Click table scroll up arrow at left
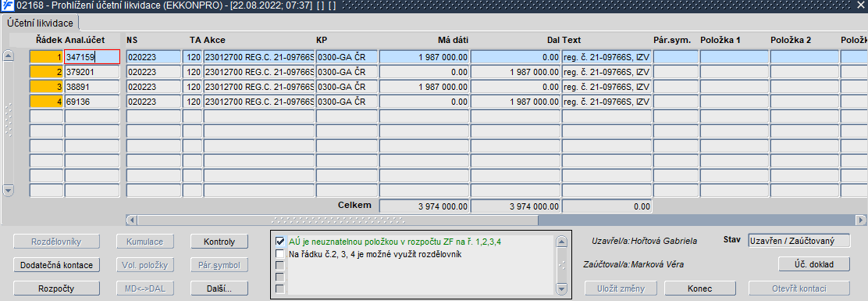The height and width of the screenshot is (301, 868). pos(9,56)
